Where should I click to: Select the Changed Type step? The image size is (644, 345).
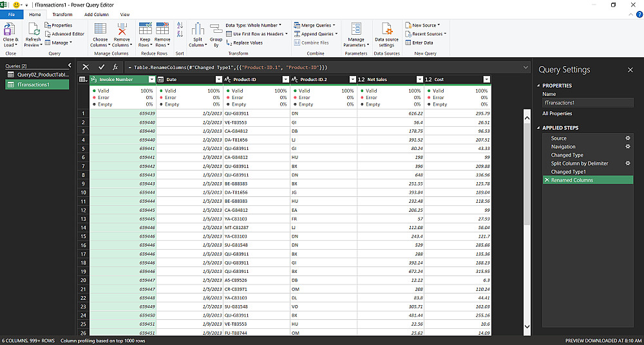588,155
